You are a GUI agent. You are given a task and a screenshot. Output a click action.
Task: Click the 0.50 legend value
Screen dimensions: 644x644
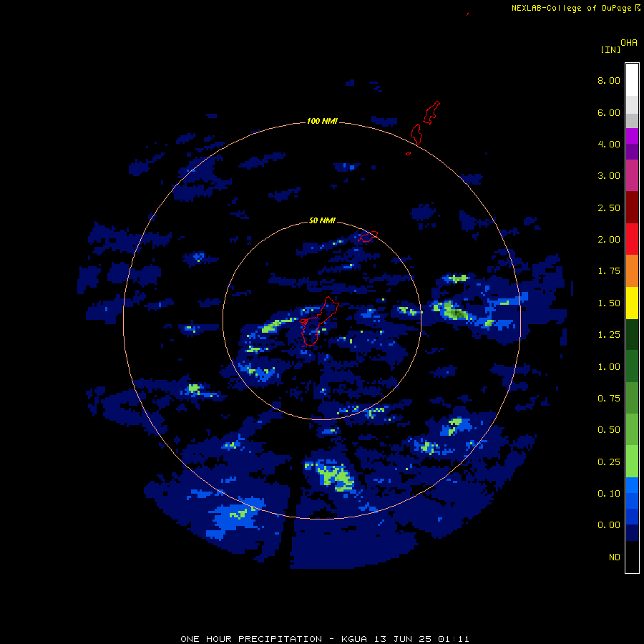[609, 430]
